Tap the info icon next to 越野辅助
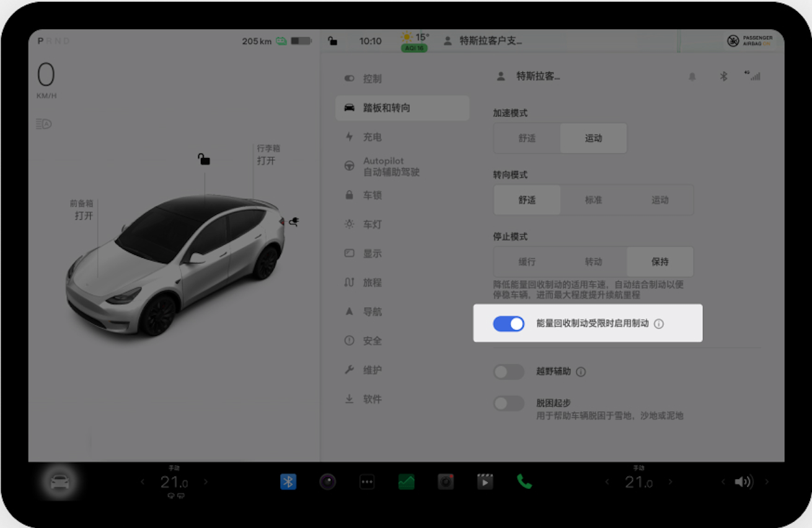812x528 pixels. [x=581, y=372]
